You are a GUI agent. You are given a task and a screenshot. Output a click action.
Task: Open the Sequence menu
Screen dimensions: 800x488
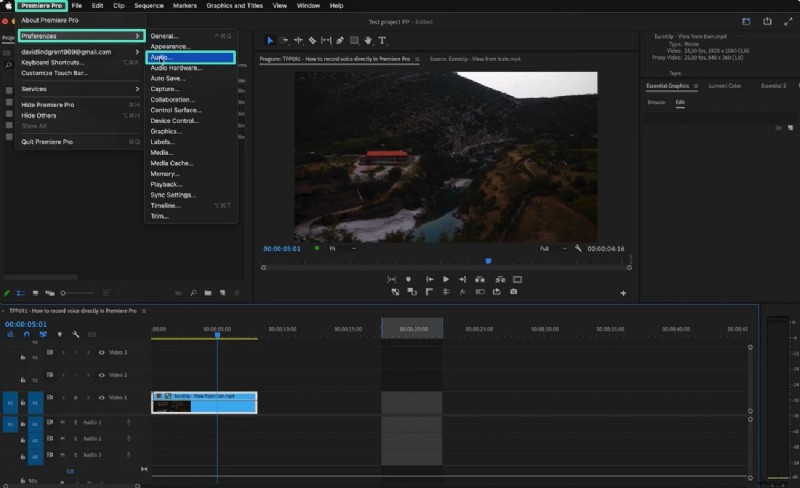click(x=149, y=6)
